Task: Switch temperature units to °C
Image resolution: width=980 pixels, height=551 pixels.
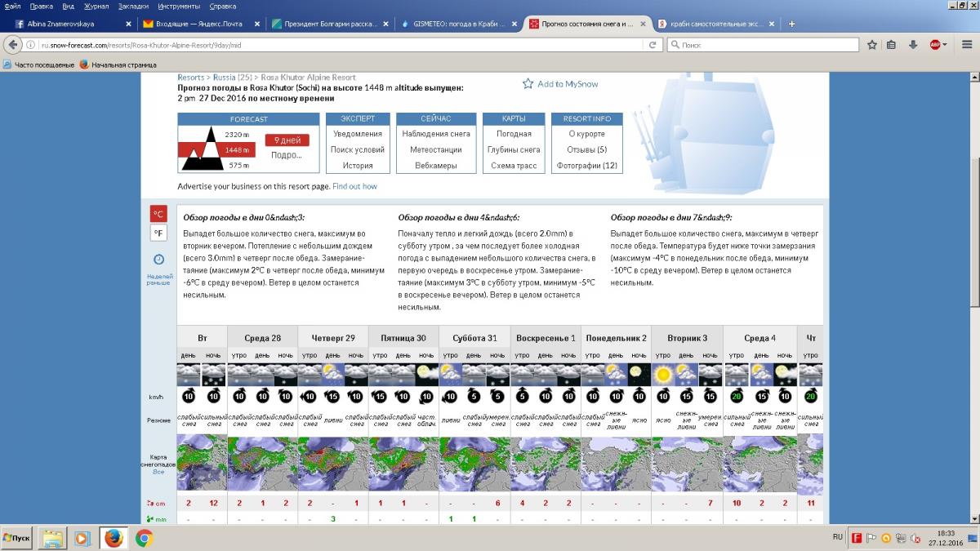Action: coord(158,215)
